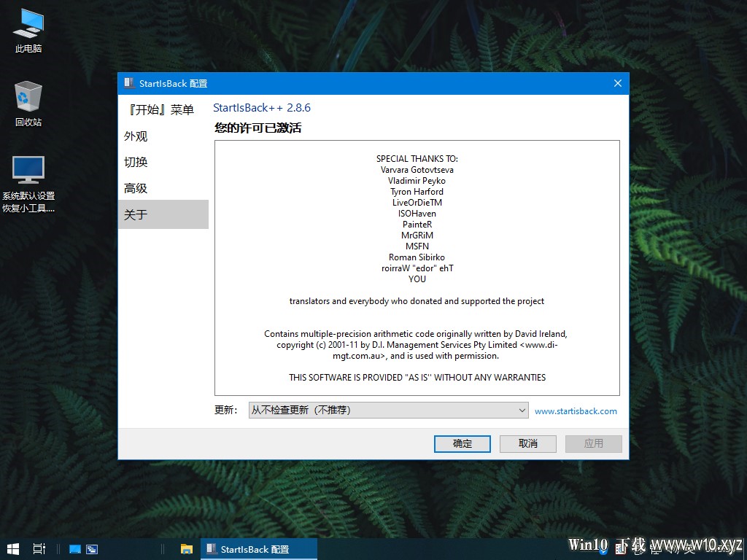Open the Windows Start button
Image resolution: width=747 pixels, height=560 pixels.
13,549
